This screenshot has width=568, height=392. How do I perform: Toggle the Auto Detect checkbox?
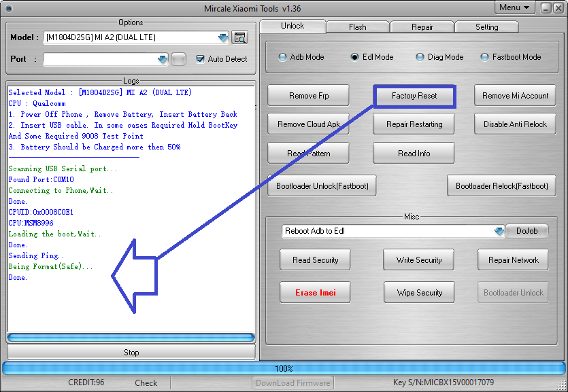pos(200,59)
